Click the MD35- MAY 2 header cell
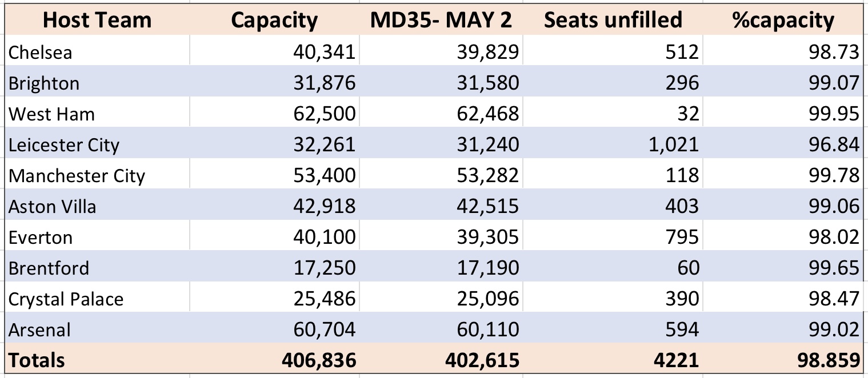Screen dimensions: 868x378 coord(440,21)
